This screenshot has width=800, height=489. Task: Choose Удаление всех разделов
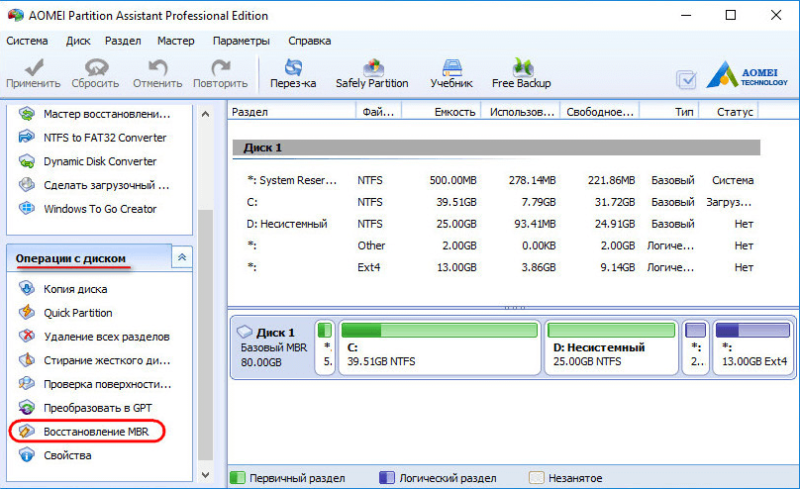(x=94, y=336)
